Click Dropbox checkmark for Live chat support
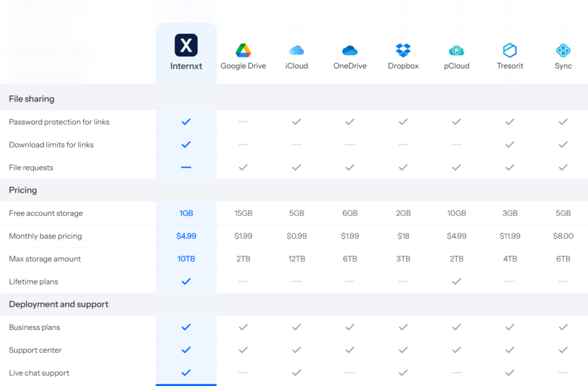This screenshot has width=588, height=386. click(403, 373)
